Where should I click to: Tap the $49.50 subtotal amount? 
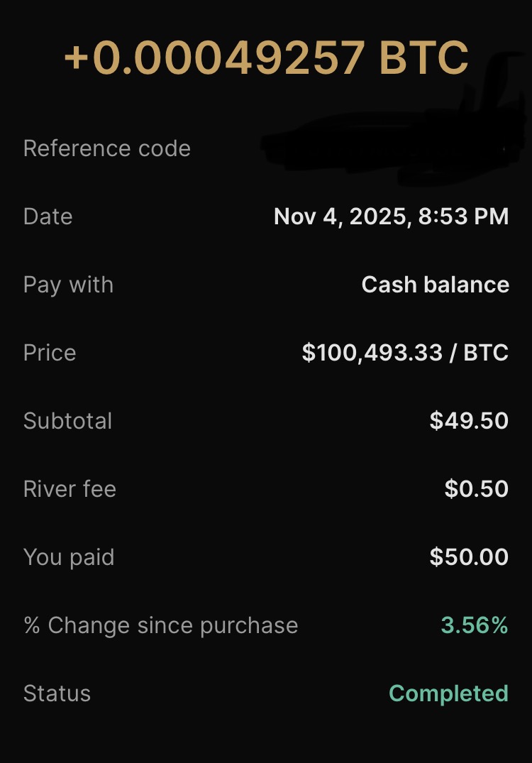click(x=469, y=421)
